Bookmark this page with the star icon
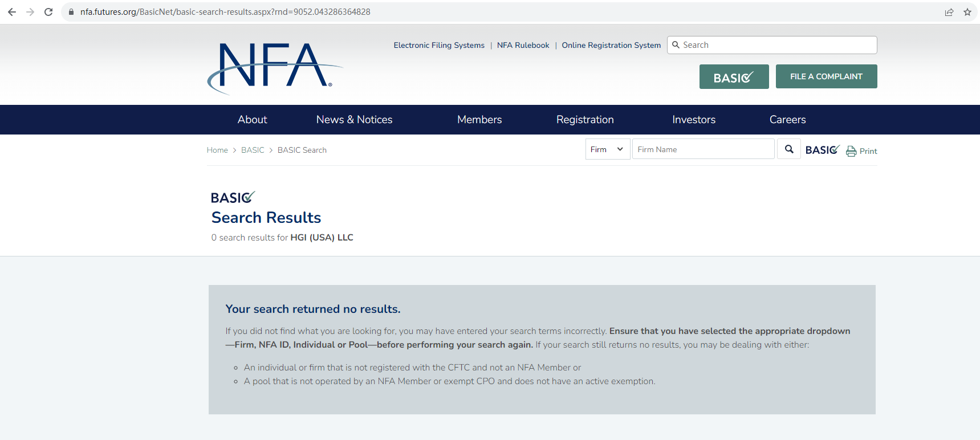 tap(967, 12)
